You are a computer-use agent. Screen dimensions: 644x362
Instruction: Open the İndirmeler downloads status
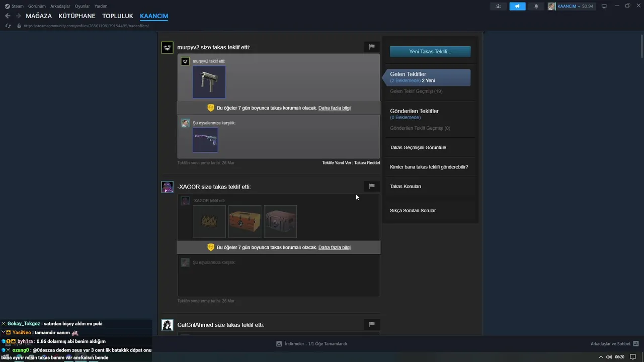pyautogui.click(x=311, y=344)
